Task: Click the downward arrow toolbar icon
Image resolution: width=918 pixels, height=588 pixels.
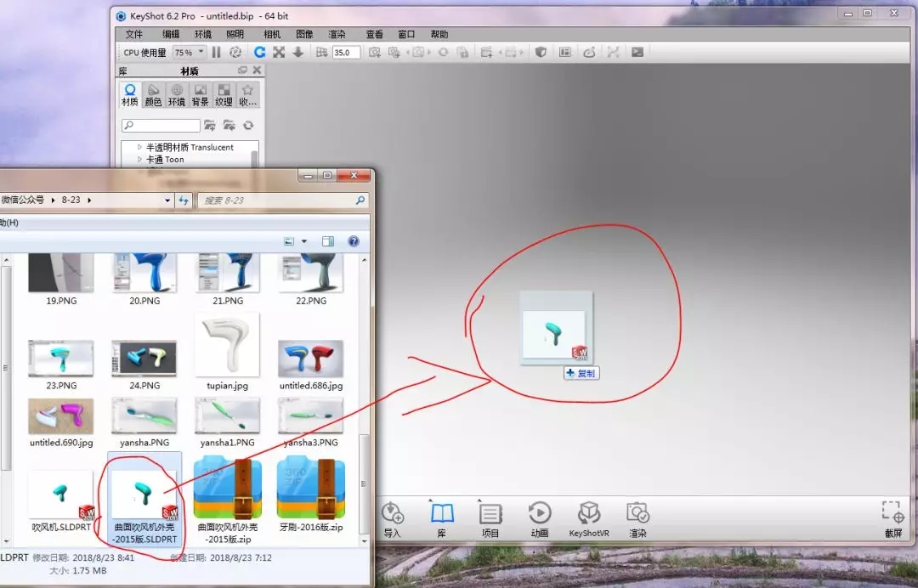Action: (298, 52)
